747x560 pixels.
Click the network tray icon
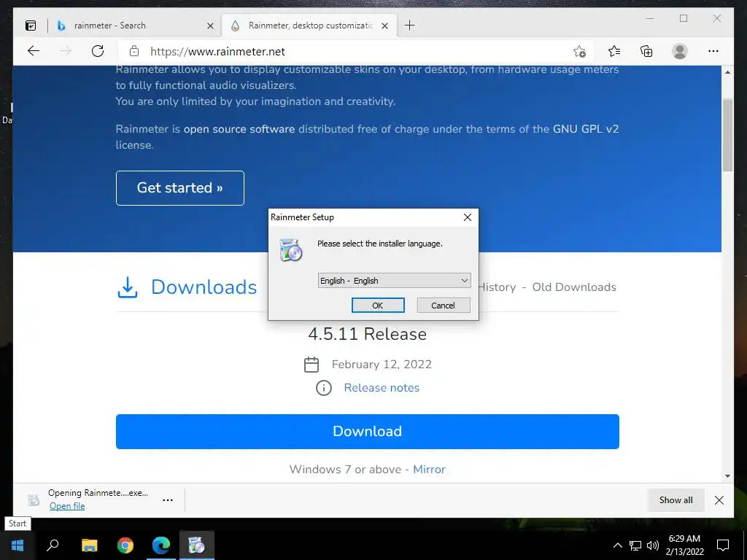click(x=635, y=545)
